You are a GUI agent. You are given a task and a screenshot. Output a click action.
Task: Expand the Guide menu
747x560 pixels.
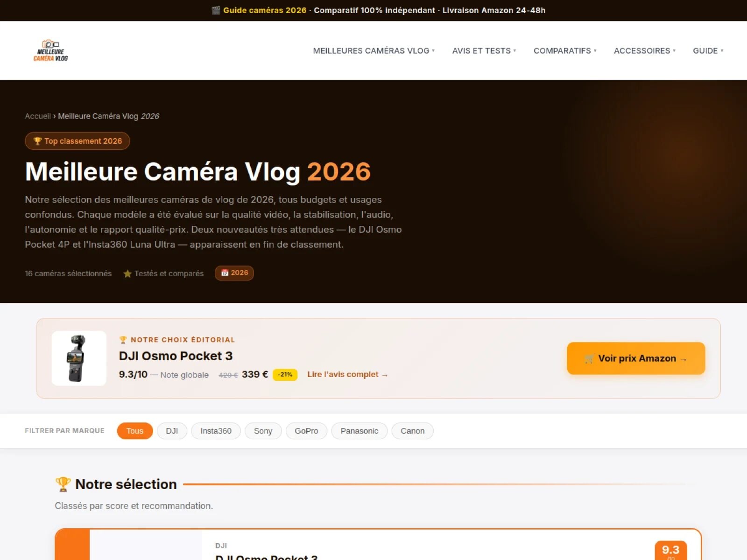point(708,51)
